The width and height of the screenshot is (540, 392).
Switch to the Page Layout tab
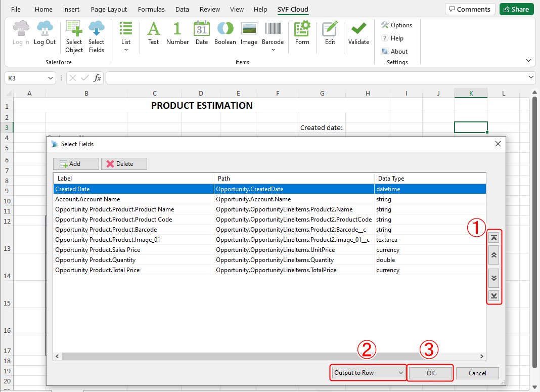(109, 9)
